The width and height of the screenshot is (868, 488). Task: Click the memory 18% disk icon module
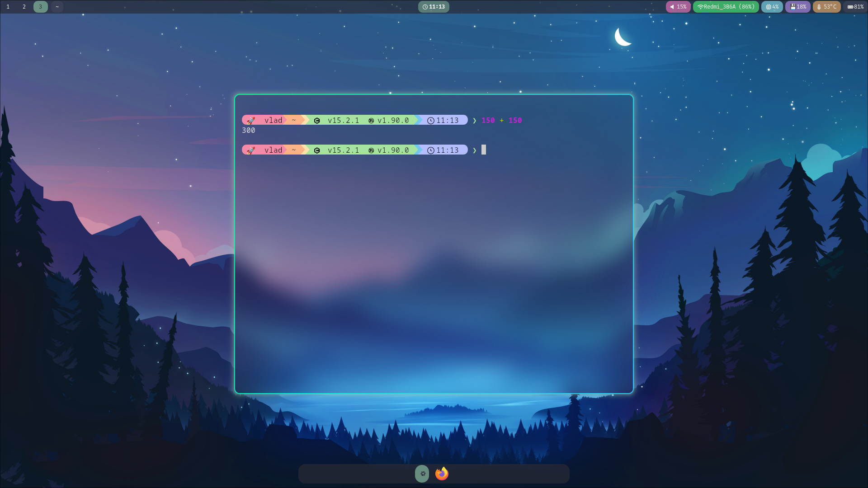tap(797, 7)
